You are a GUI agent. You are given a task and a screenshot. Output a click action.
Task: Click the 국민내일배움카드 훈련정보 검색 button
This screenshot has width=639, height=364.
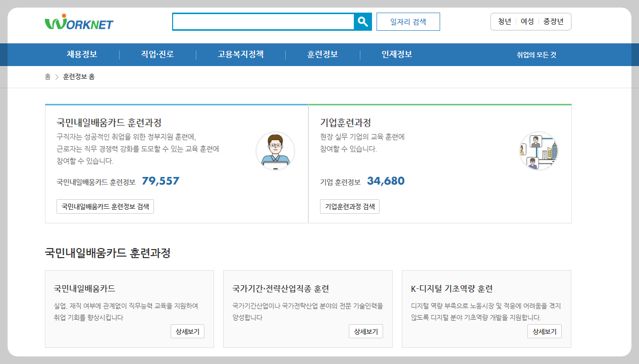(x=105, y=206)
